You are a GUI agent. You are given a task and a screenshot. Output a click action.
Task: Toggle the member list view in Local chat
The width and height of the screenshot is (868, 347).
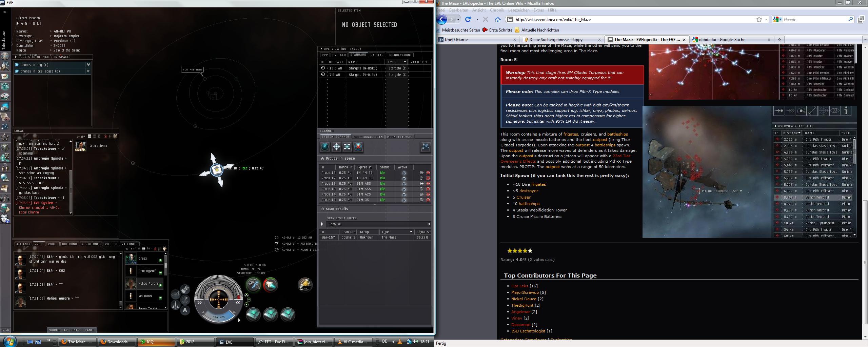click(x=115, y=136)
